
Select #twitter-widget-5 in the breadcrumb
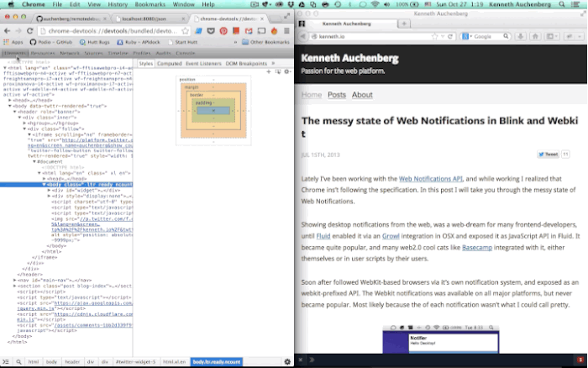[x=135, y=362]
